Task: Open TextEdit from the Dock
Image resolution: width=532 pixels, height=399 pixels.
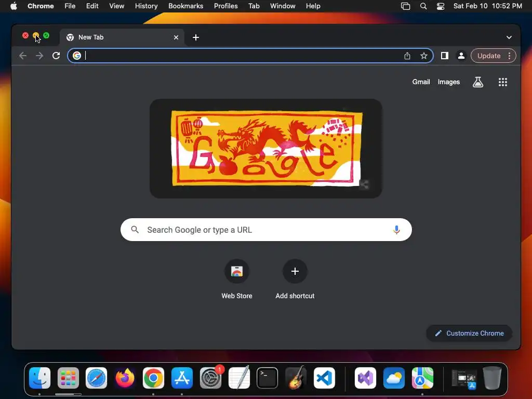Action: [x=239, y=378]
